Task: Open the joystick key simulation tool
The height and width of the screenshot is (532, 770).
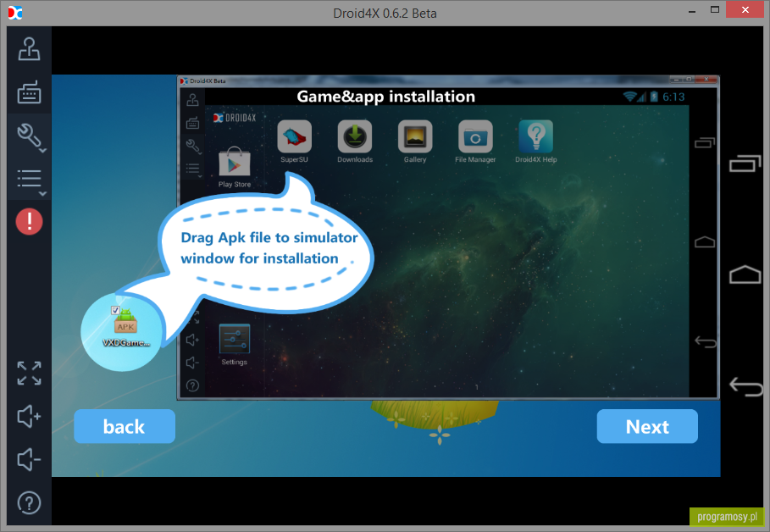Action: (x=29, y=49)
